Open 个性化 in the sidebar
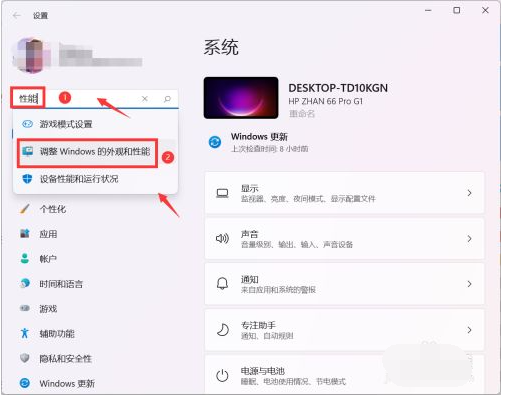 click(52, 209)
